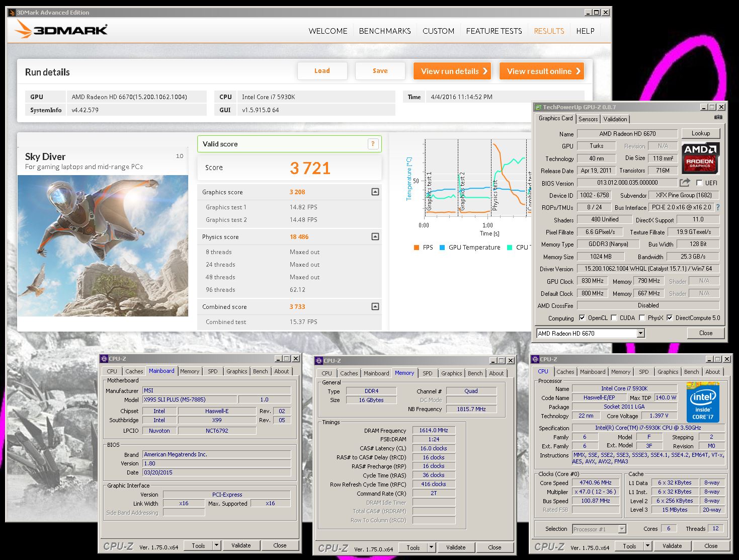
Task: Click View result online button
Action: pos(541,71)
